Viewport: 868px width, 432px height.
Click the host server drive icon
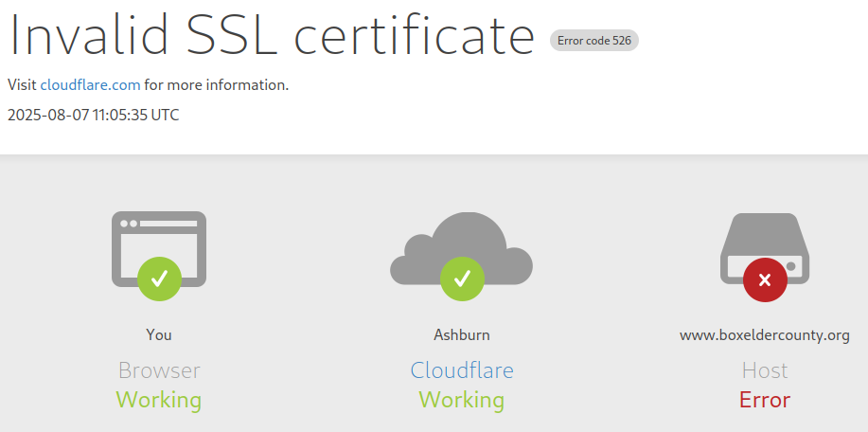click(x=765, y=248)
